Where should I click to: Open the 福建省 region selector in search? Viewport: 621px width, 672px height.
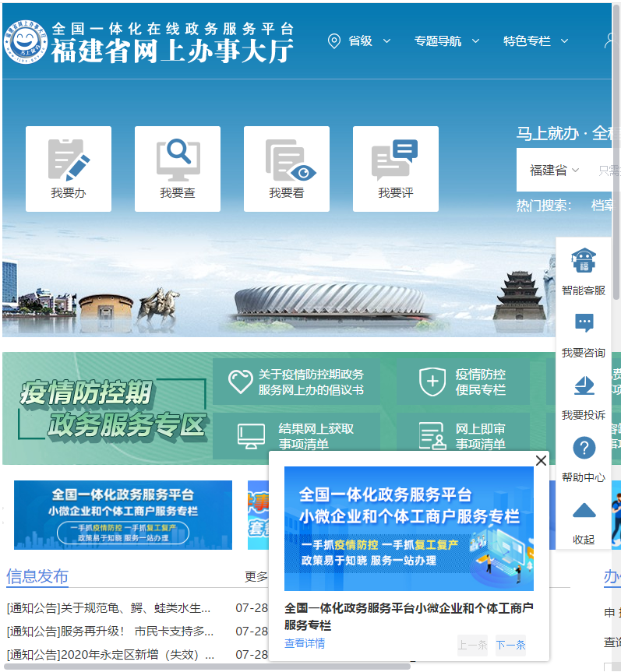(554, 171)
